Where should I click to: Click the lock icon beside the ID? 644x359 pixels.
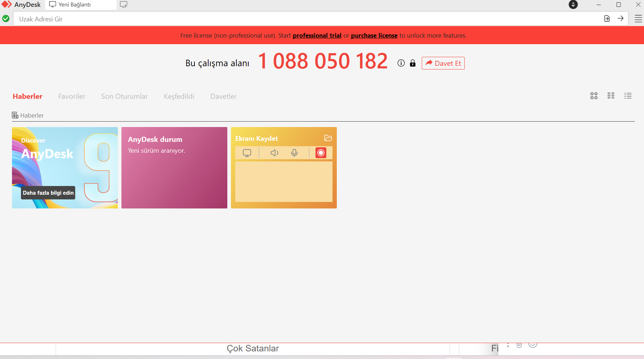[413, 63]
